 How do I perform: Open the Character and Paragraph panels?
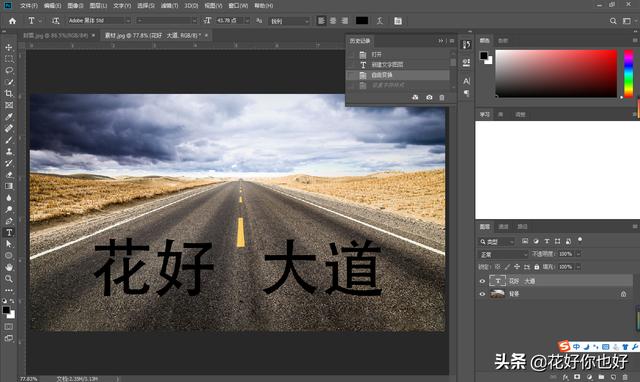pyautogui.click(x=398, y=20)
